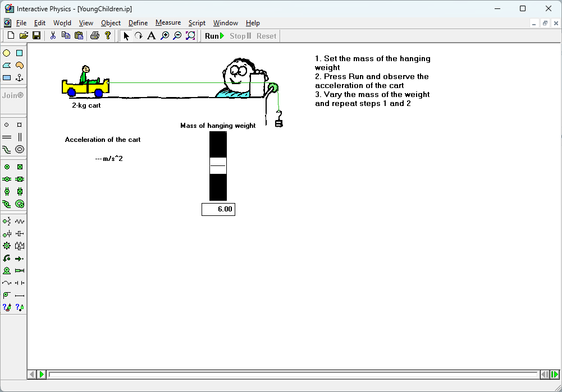Activate the Text tool
The image size is (562, 392).
tap(151, 36)
